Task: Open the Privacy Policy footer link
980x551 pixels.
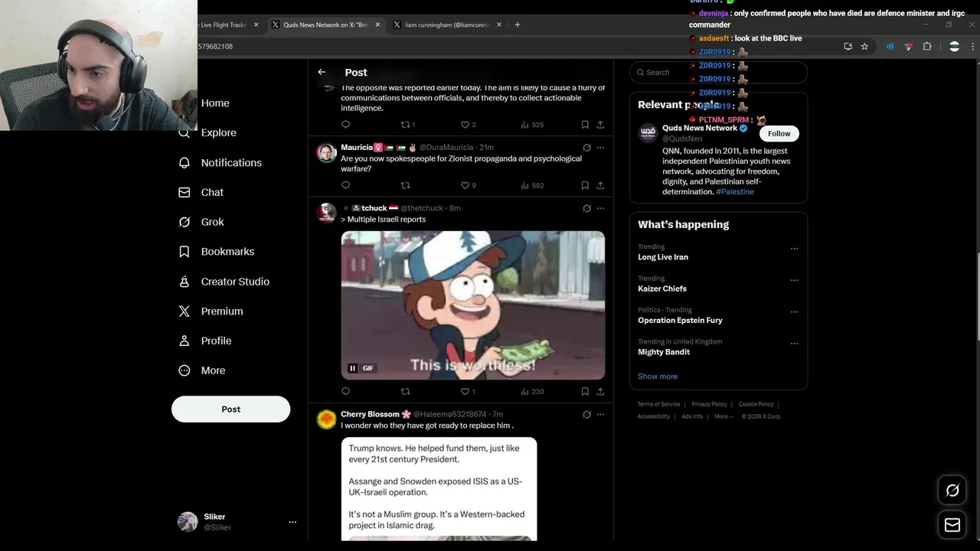Action: pos(709,404)
